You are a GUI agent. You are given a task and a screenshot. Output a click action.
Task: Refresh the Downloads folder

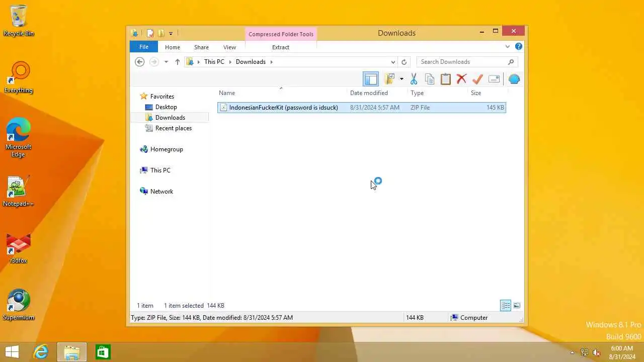[404, 62]
